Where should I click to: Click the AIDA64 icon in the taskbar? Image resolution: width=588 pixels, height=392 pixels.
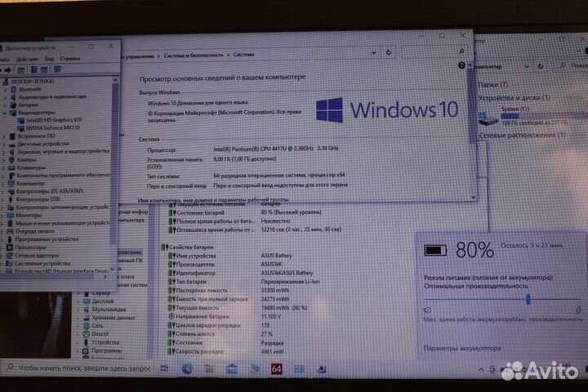276,370
